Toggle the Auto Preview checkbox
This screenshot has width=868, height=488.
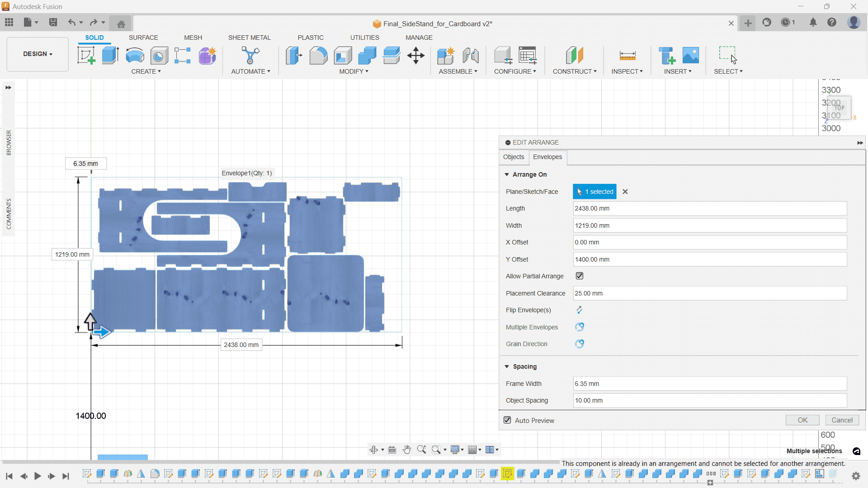(x=507, y=420)
